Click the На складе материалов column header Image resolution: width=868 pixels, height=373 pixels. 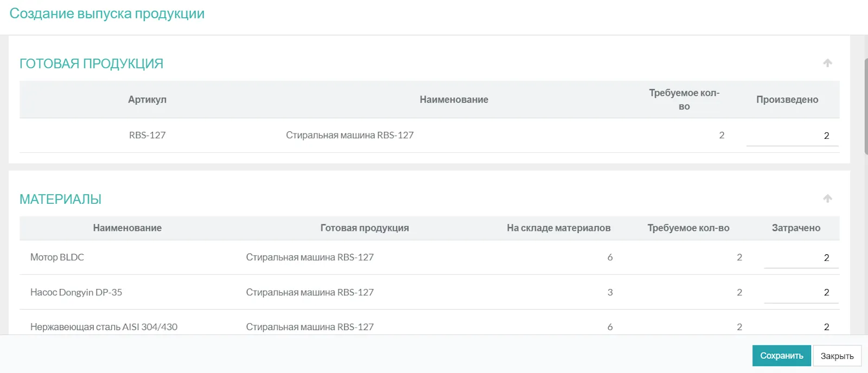558,228
